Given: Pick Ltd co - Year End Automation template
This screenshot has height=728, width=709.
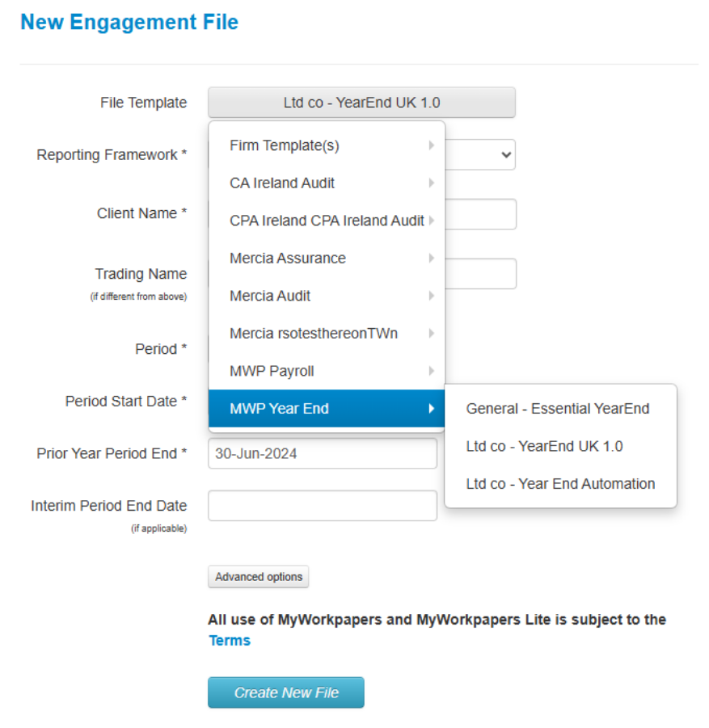Looking at the screenshot, I should click(x=560, y=484).
